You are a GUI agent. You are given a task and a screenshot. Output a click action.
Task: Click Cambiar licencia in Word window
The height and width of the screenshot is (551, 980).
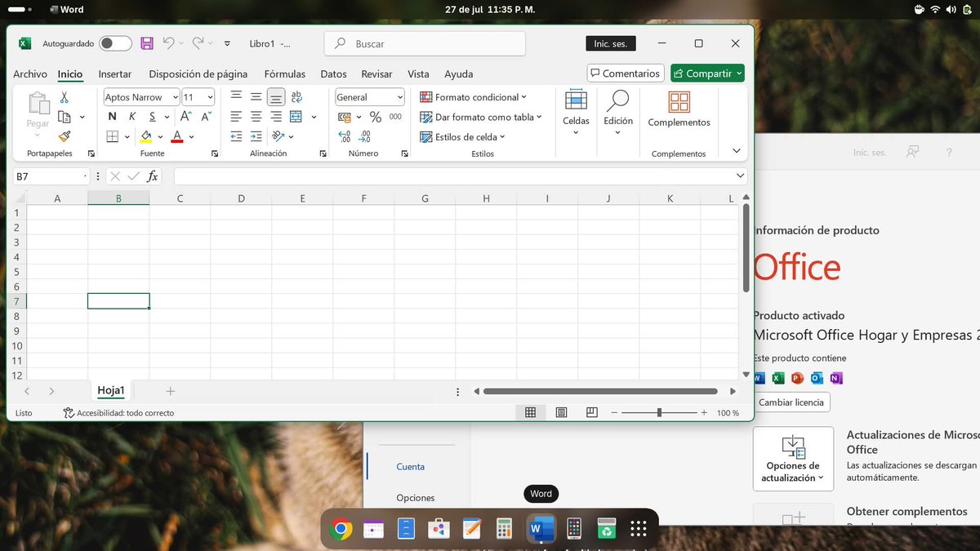[791, 402]
